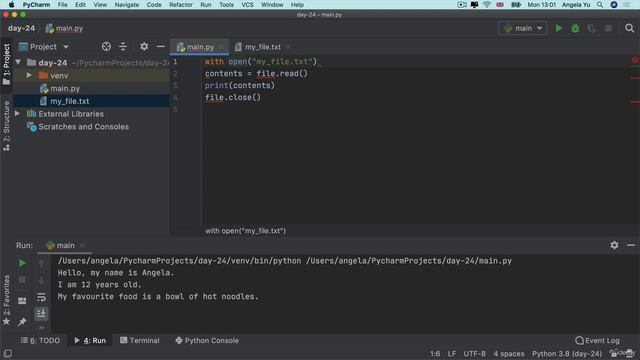Close the main.py editor tab
Viewport: 640px width, 360px height.
click(x=221, y=47)
